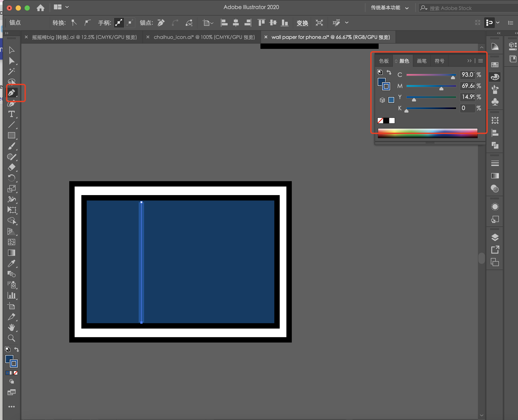Image resolution: width=518 pixels, height=420 pixels.
Task: Align anchors horizontally left
Action: [x=224, y=23]
